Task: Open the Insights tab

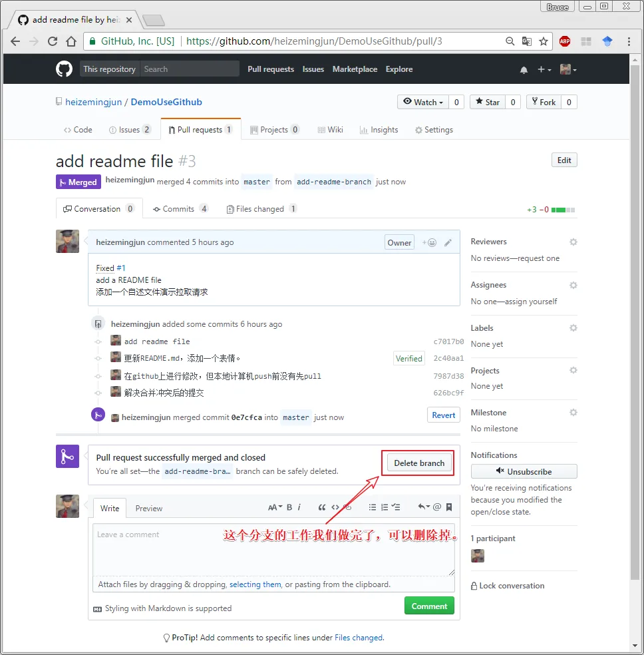Action: [379, 130]
